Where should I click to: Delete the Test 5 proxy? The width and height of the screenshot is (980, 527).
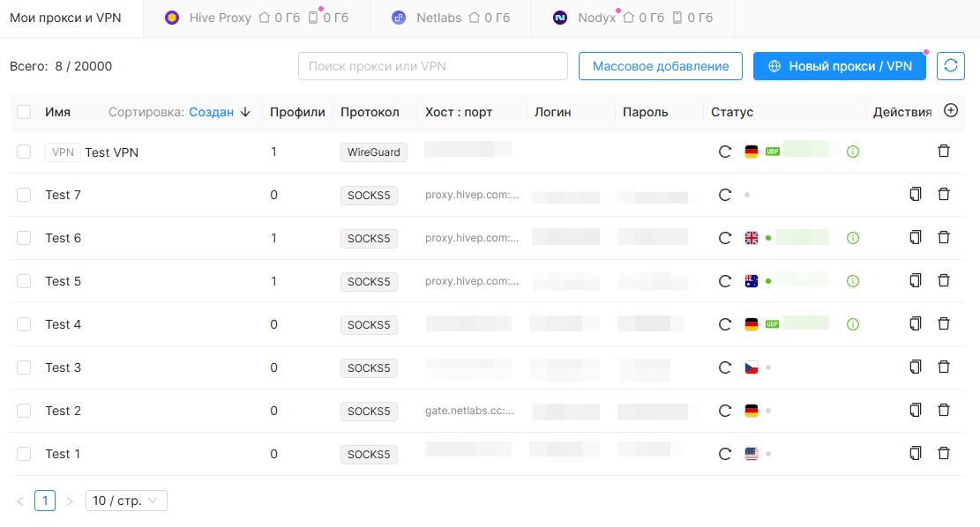coord(944,280)
